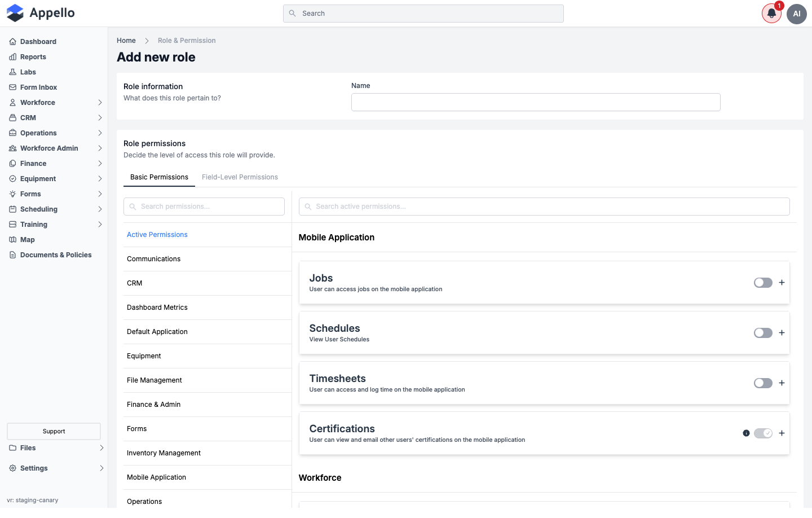
Task: Open the notifications bell icon
Action: (x=771, y=14)
